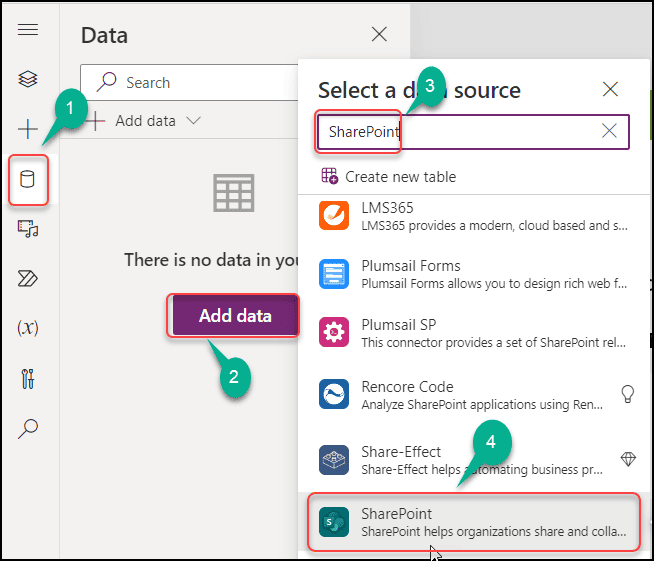Click the Rencore Code icon
The height and width of the screenshot is (561, 654).
point(334,394)
